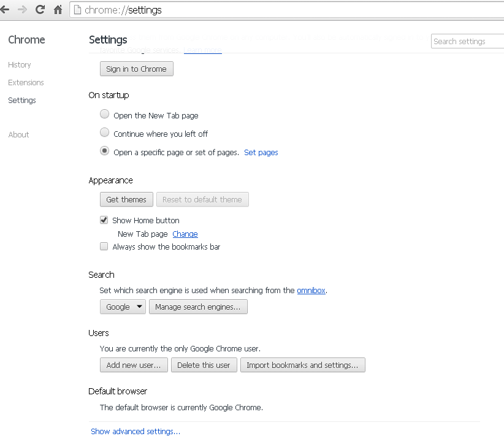Click the browser back arrow
Viewport: 504px width, 436px height.
(4, 10)
